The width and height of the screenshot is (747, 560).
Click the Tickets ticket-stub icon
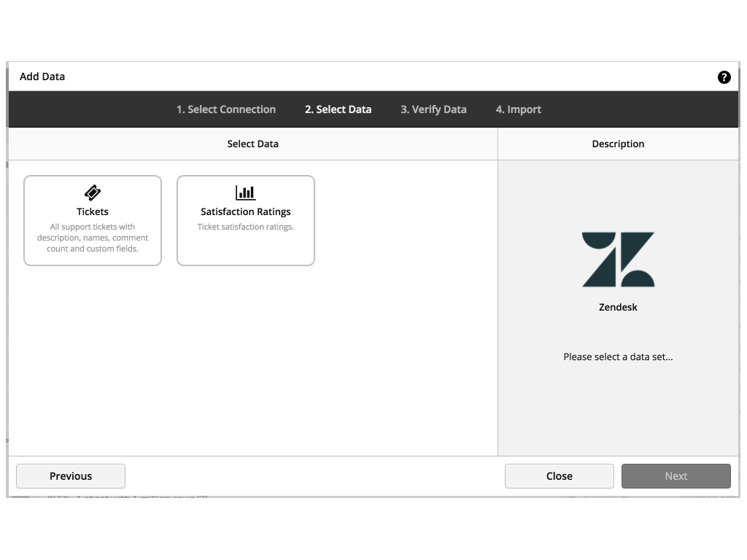click(x=93, y=192)
